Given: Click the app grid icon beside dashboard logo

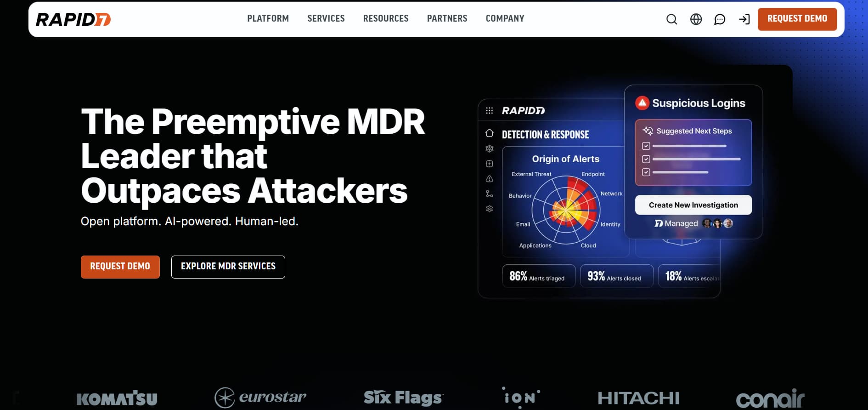Looking at the screenshot, I should 490,110.
